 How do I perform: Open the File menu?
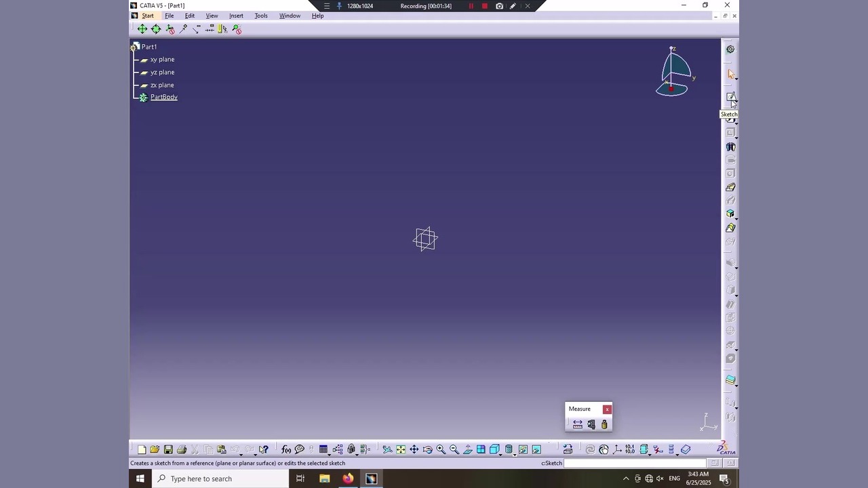(x=170, y=16)
